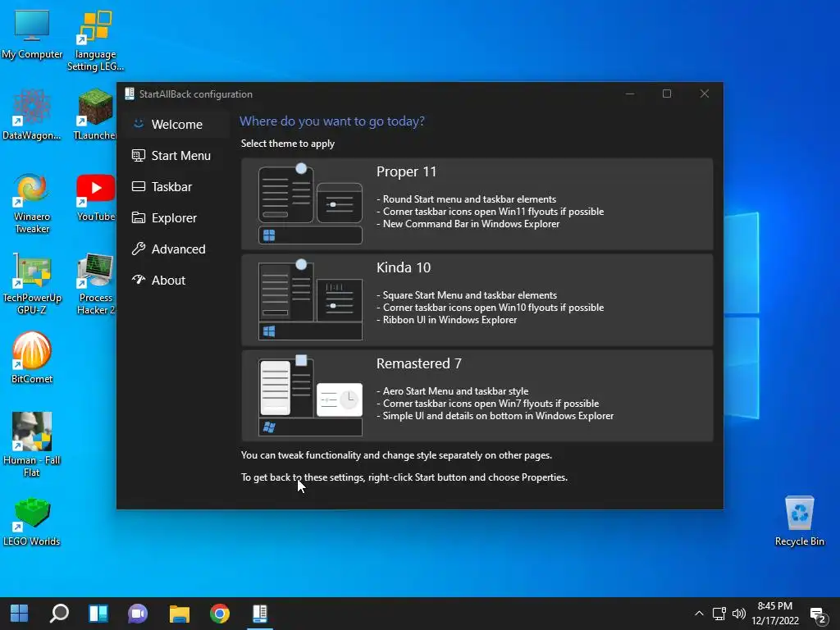Screen dimensions: 840x630
Task: Open the Welcome page in sidebar
Action: coord(176,125)
